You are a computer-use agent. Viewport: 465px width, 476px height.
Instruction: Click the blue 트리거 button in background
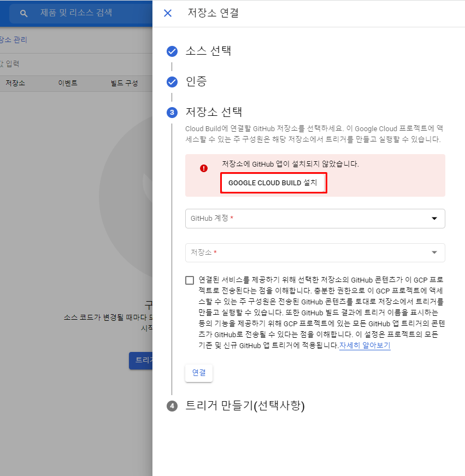pyautogui.click(x=141, y=360)
